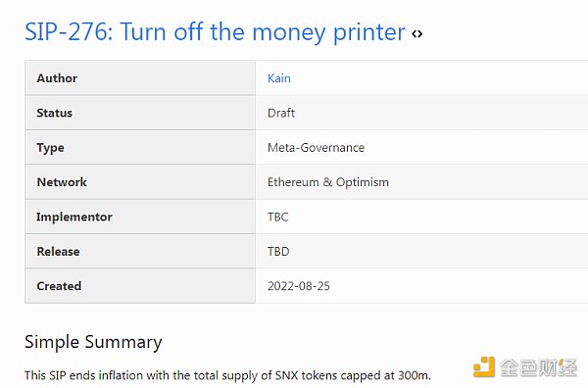Image resolution: width=588 pixels, height=388 pixels.
Task: Click the SIP-276 page title heading
Action: point(215,32)
